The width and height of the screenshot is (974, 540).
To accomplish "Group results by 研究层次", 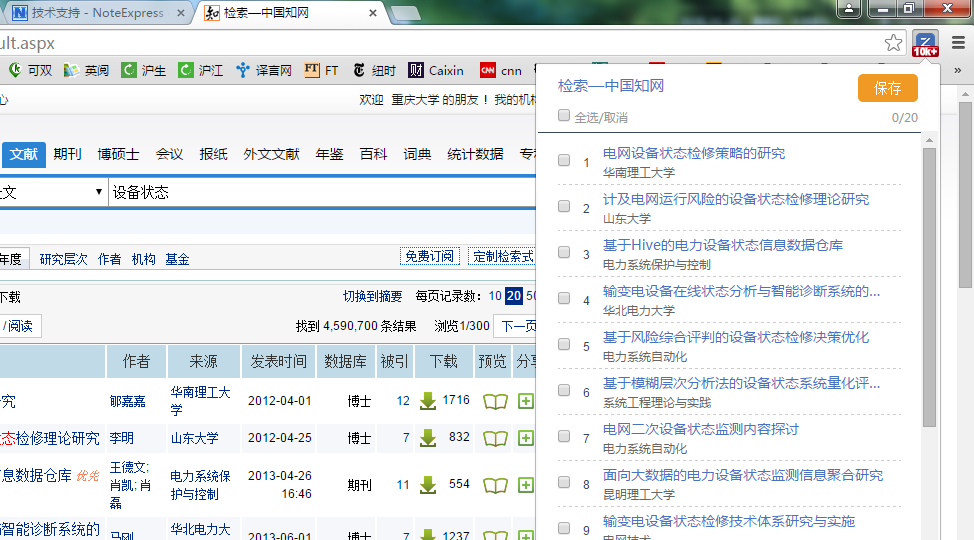I will point(63,259).
